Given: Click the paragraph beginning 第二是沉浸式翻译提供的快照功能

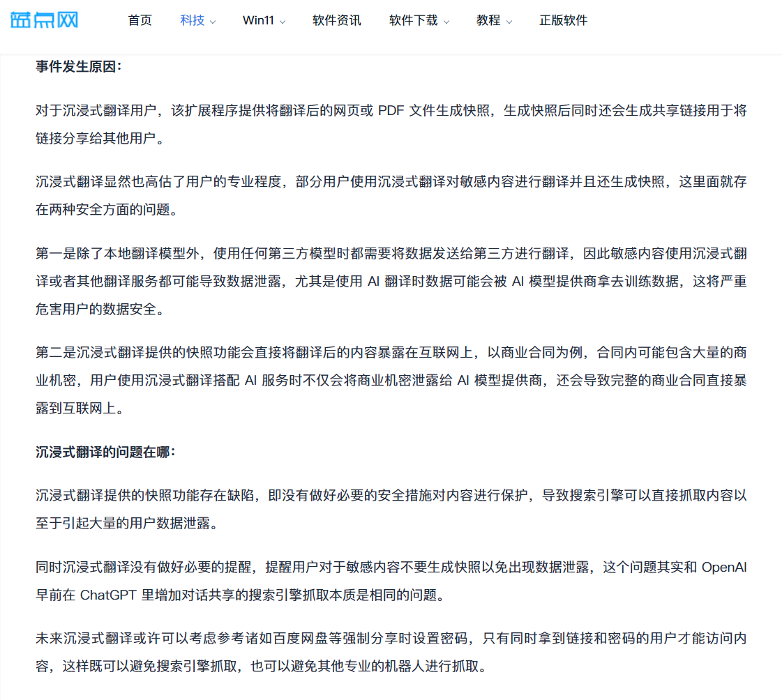Looking at the screenshot, I should point(391,381).
